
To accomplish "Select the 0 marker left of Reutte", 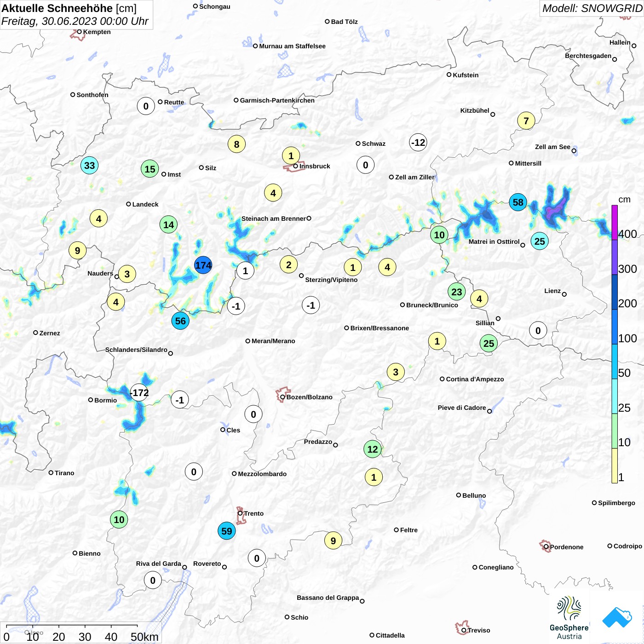I will 146,106.
